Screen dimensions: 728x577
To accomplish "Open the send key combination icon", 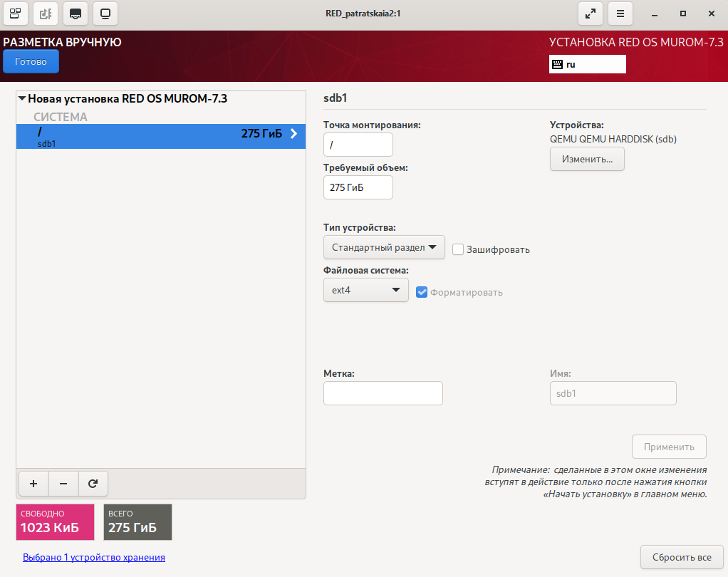I will 76,14.
